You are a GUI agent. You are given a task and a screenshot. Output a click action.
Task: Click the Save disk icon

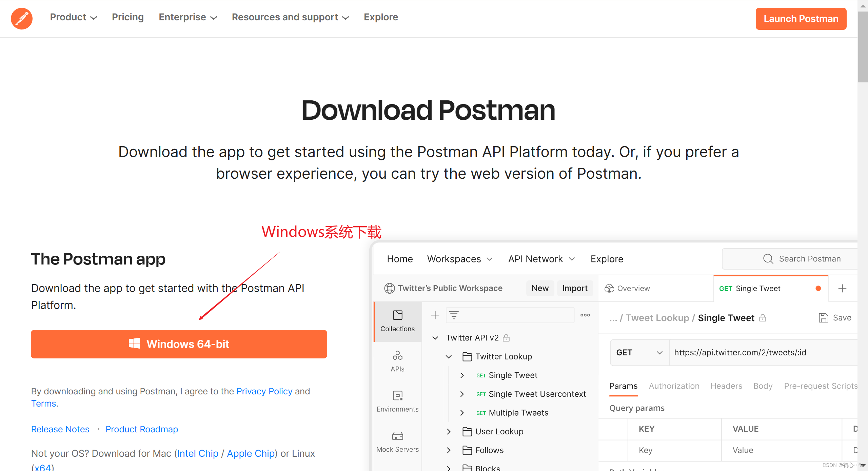tap(823, 318)
